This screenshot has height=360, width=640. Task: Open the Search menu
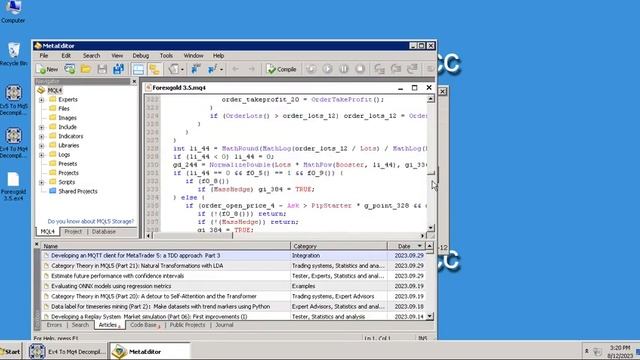pos(91,56)
